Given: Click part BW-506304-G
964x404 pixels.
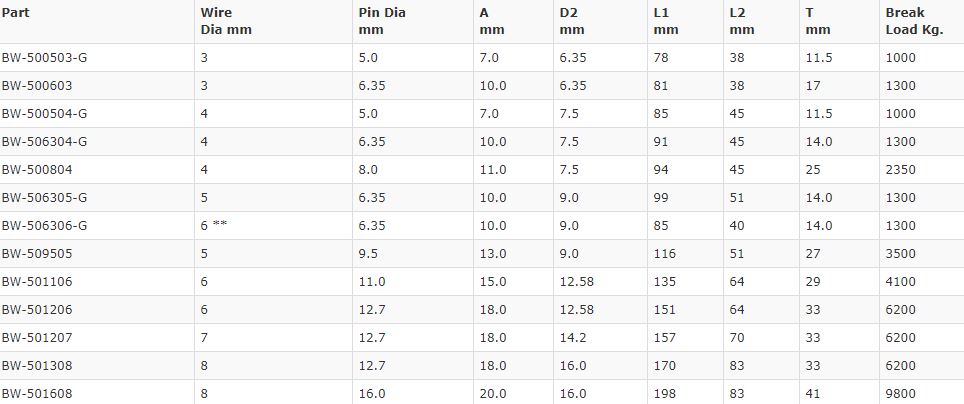Looking at the screenshot, I should [x=44, y=142].
